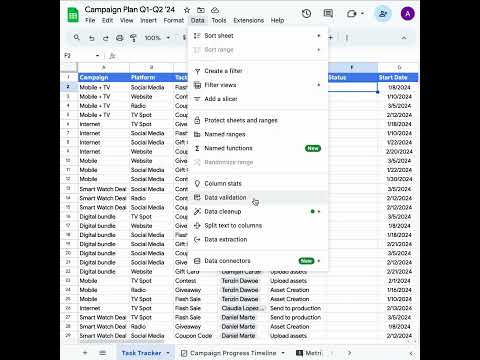
Task: Select the paint format icon
Action: tap(133, 38)
